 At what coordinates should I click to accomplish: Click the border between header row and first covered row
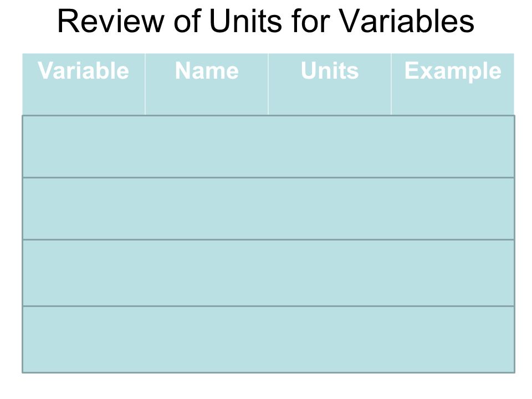[268, 115]
